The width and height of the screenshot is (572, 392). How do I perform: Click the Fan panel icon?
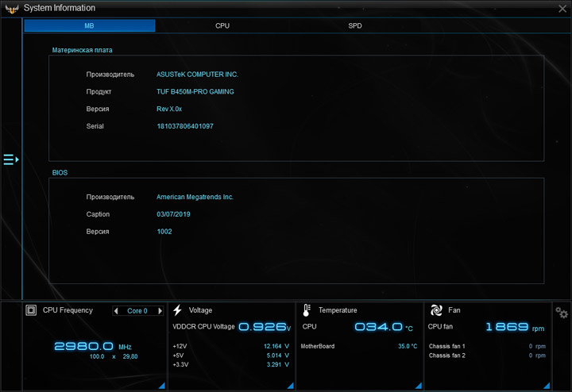pos(436,310)
